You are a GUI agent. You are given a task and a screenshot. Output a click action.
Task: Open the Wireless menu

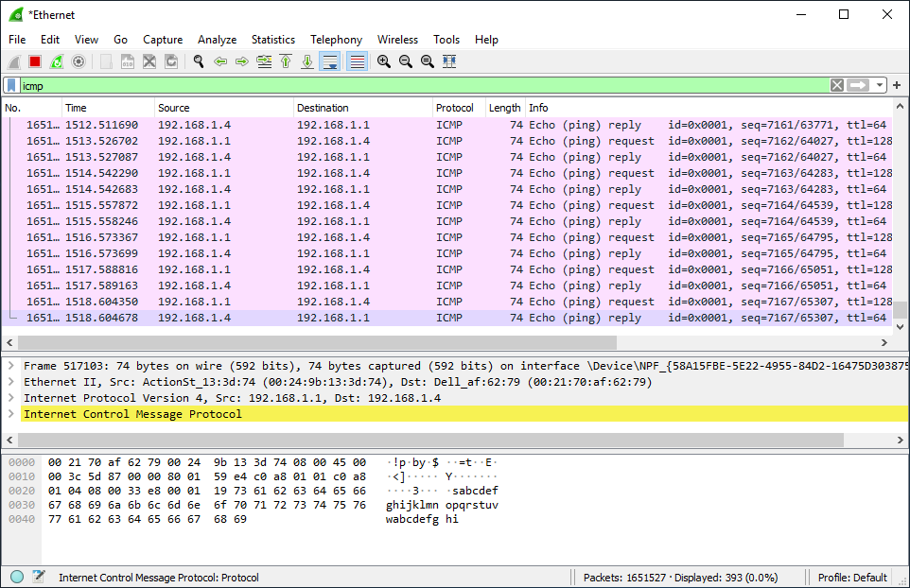397,40
